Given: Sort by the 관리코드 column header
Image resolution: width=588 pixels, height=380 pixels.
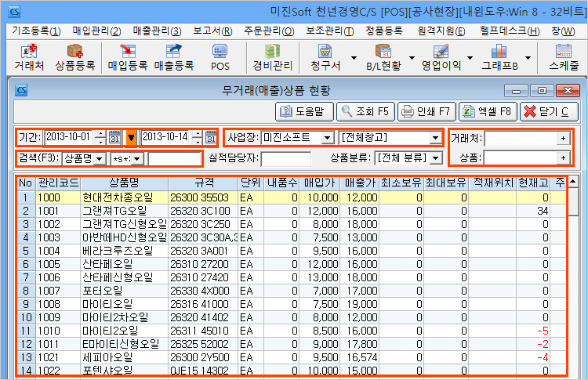Looking at the screenshot, I should tap(58, 183).
